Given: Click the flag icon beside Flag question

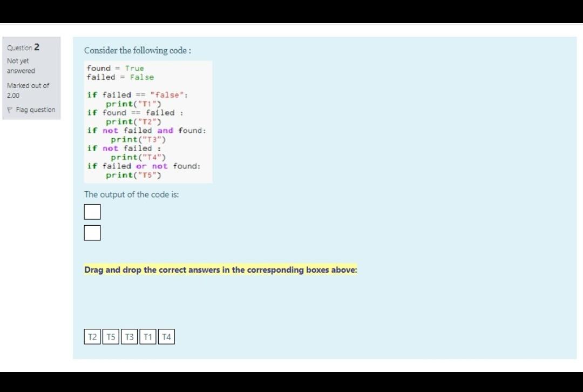Looking at the screenshot, I should click(x=10, y=109).
